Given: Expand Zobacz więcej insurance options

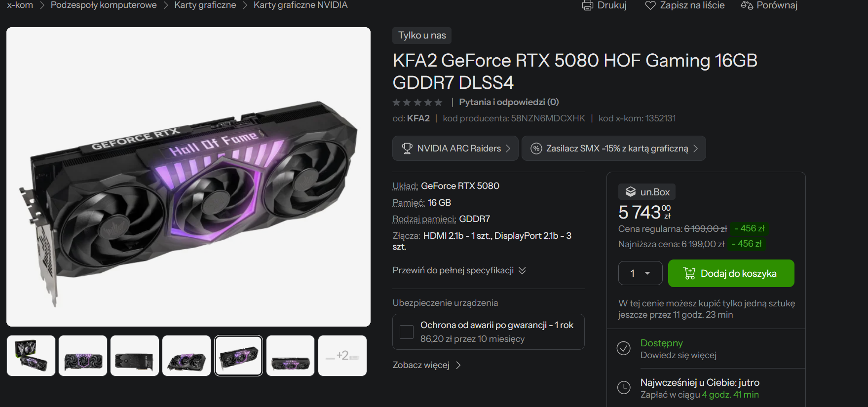Looking at the screenshot, I should coord(427,365).
